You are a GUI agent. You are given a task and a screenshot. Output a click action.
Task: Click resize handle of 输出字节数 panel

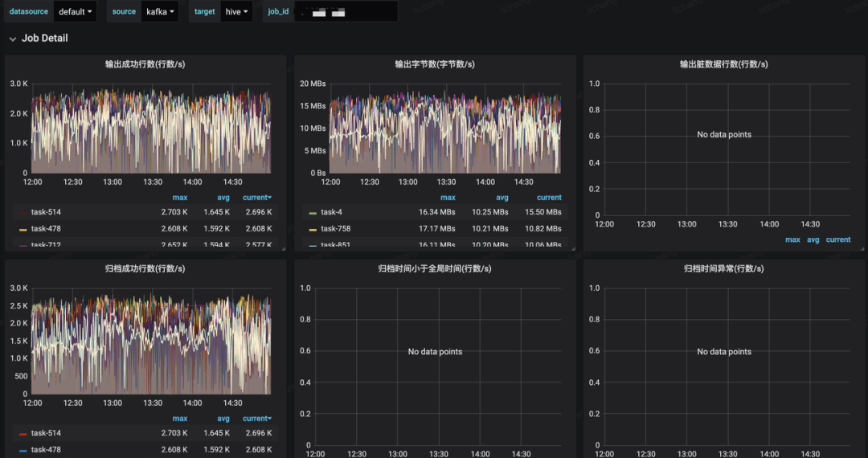[x=573, y=248]
